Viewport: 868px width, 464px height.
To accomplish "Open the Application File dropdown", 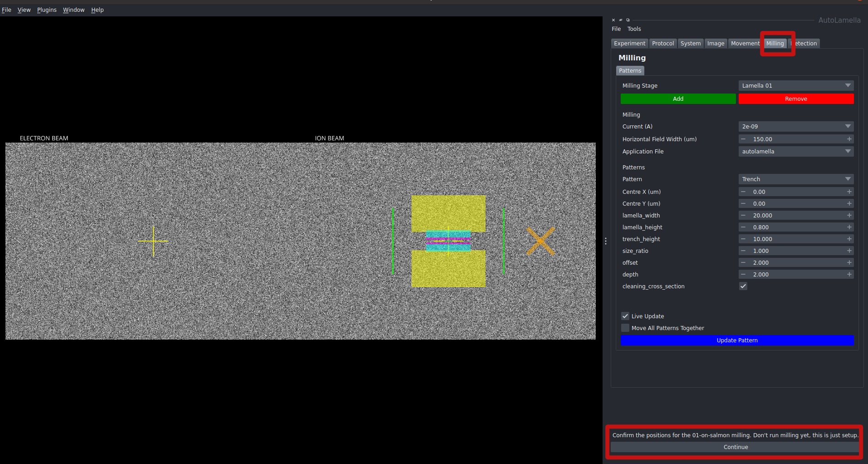I will 796,152.
